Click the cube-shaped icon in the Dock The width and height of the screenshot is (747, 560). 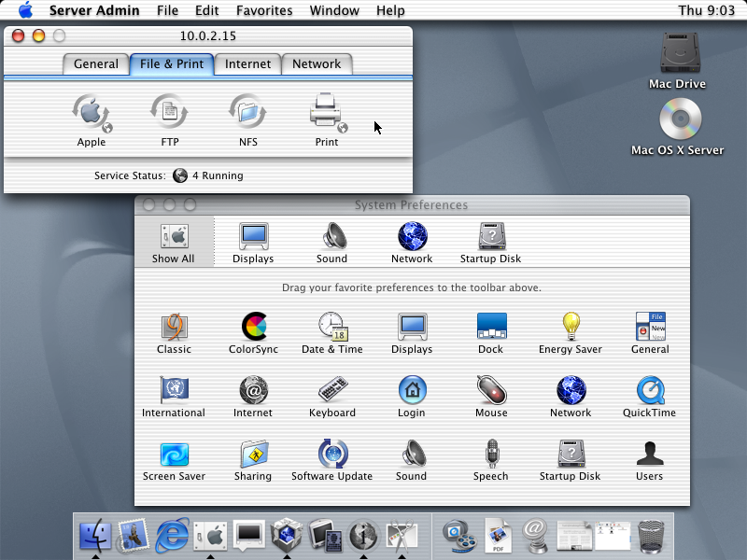click(x=287, y=536)
